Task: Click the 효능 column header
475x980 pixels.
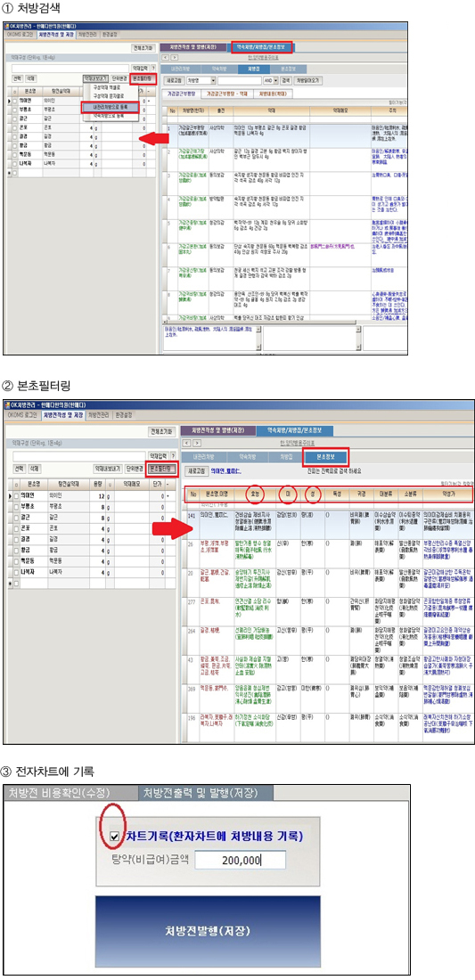Action: point(254,494)
